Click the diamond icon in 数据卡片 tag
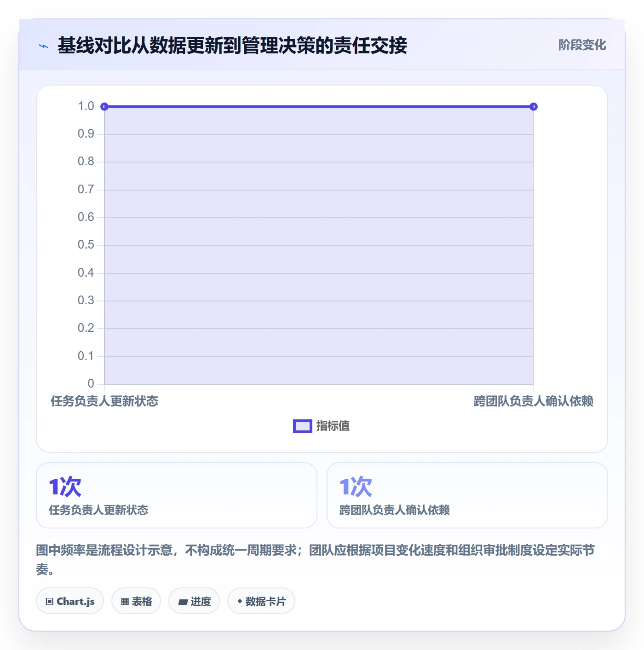The image size is (644, 650). pos(240,601)
